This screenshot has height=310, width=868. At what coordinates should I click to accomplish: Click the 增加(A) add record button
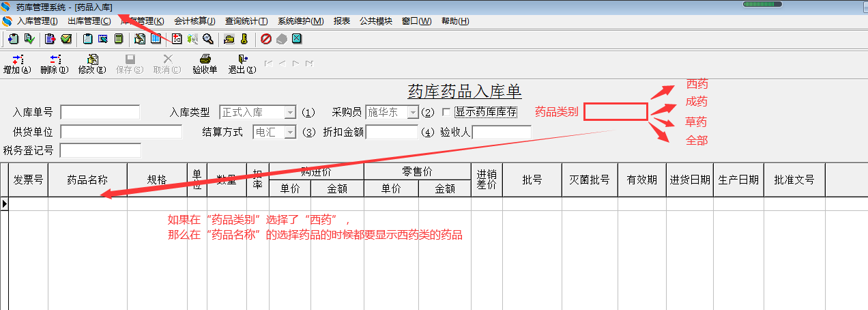coord(17,64)
